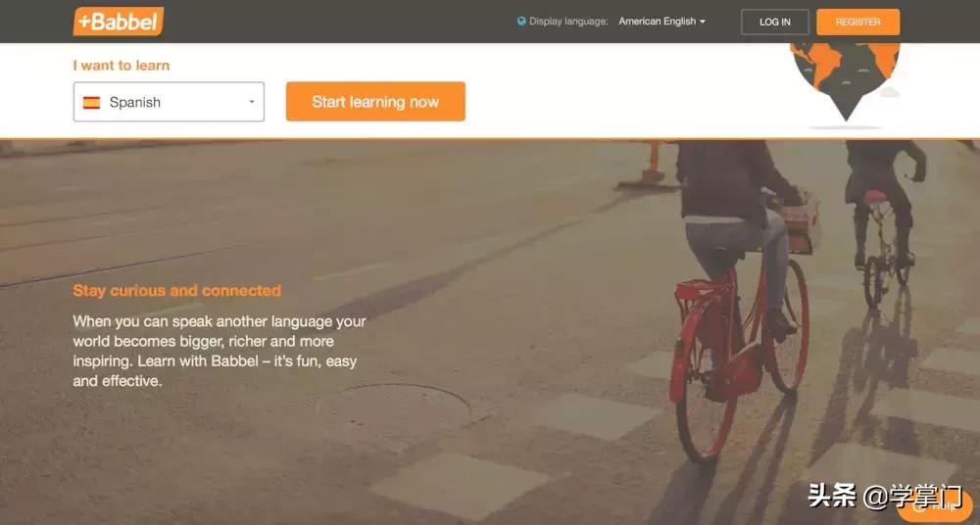Click the small arrow in Spanish selector
The image size is (980, 525).
point(251,102)
